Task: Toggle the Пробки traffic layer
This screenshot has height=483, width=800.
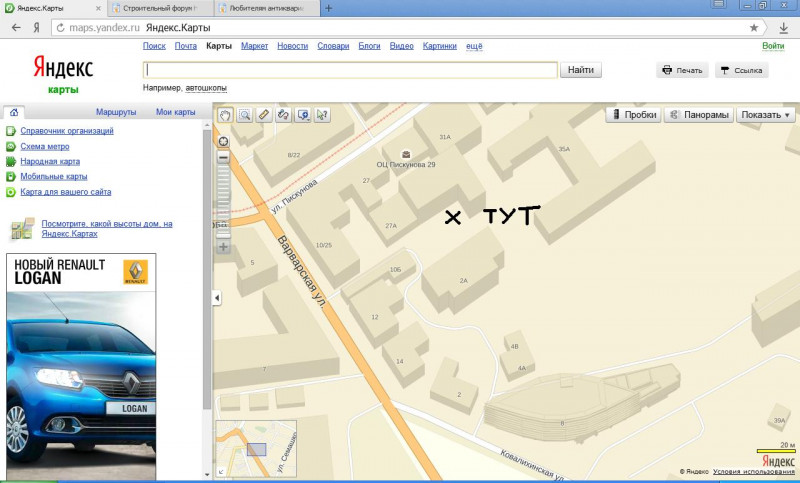Action: click(633, 115)
